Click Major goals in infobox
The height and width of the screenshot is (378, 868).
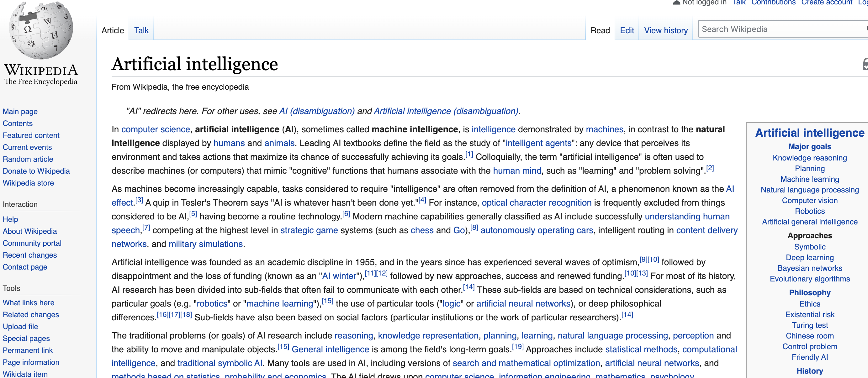810,147
